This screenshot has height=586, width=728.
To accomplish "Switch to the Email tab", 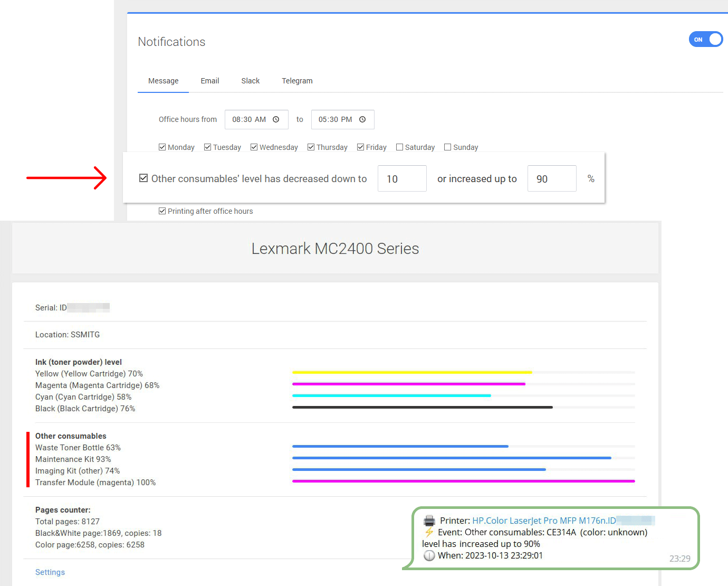I will tap(210, 81).
